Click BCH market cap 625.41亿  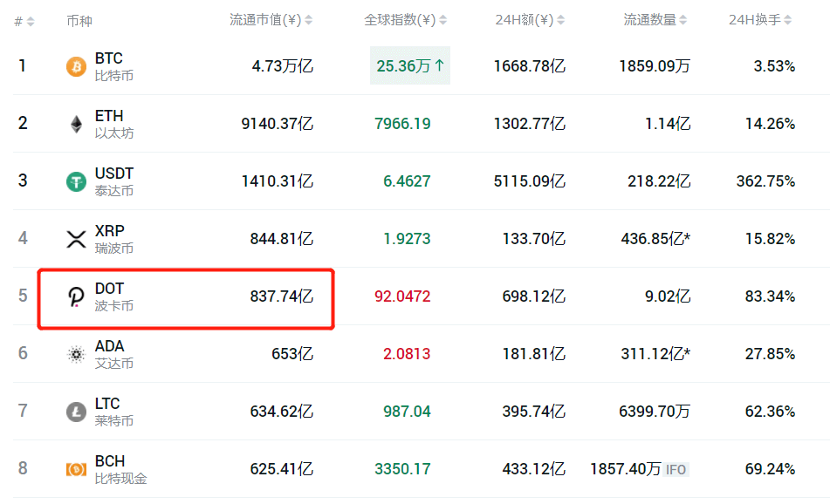click(x=282, y=469)
